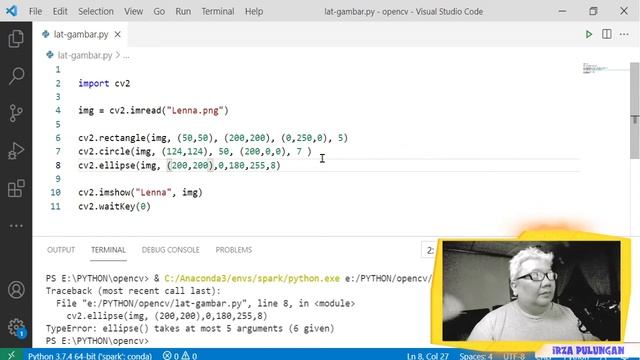
Task: Open the Extensions view
Action: click(x=16, y=188)
